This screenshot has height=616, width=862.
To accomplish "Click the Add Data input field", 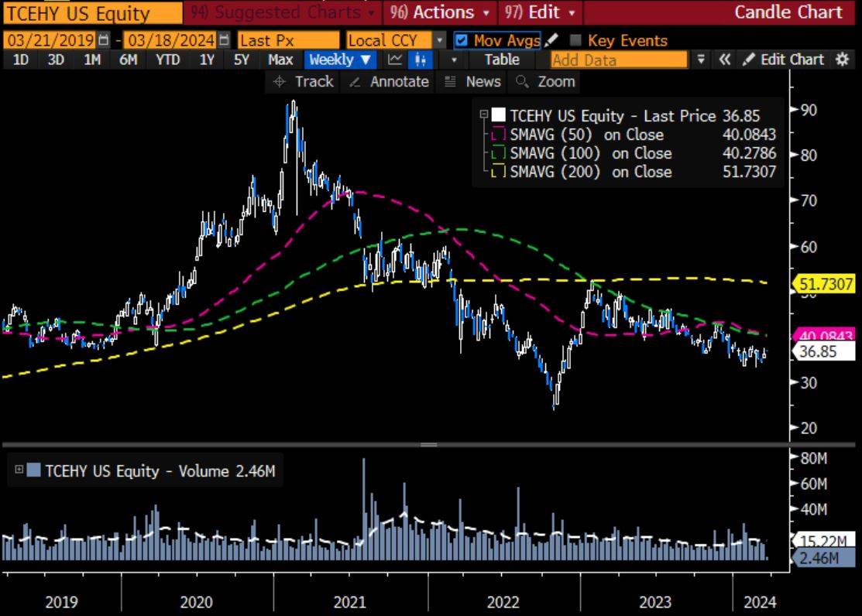I will [620, 60].
